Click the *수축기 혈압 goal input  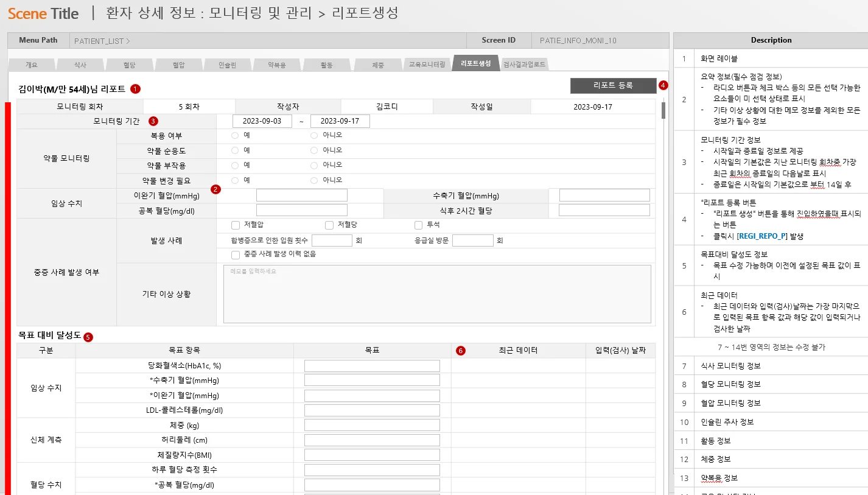[372, 381]
